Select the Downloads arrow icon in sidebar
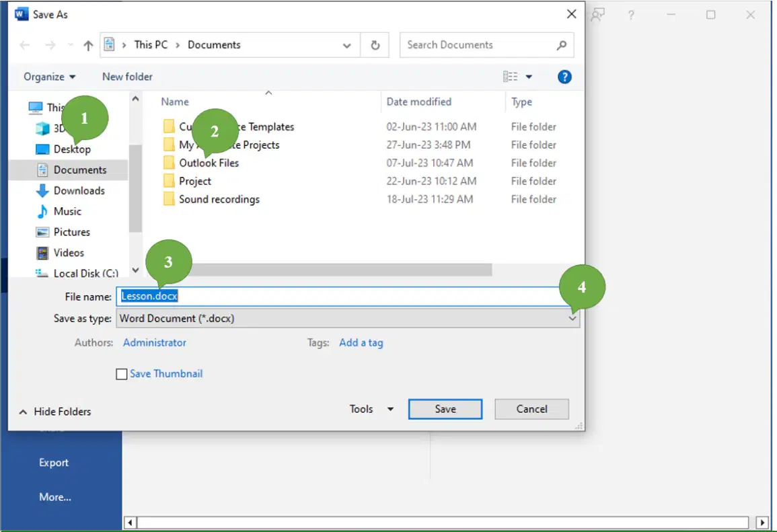The image size is (777, 532). coord(42,191)
